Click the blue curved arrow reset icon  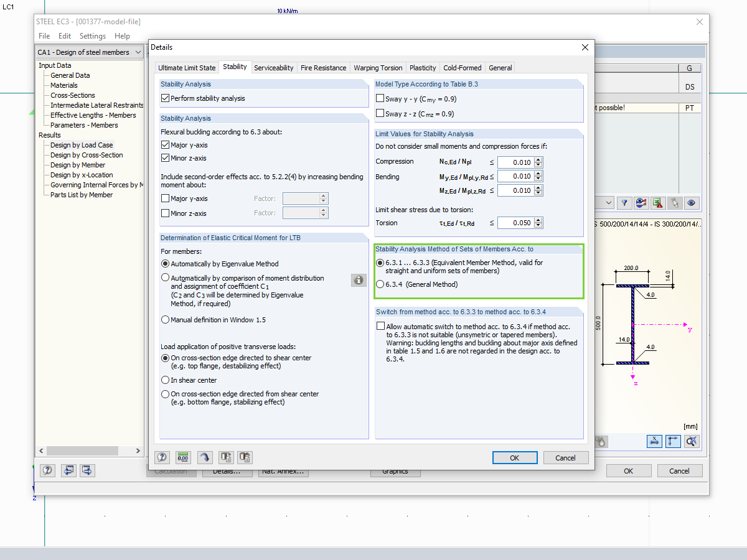[204, 457]
